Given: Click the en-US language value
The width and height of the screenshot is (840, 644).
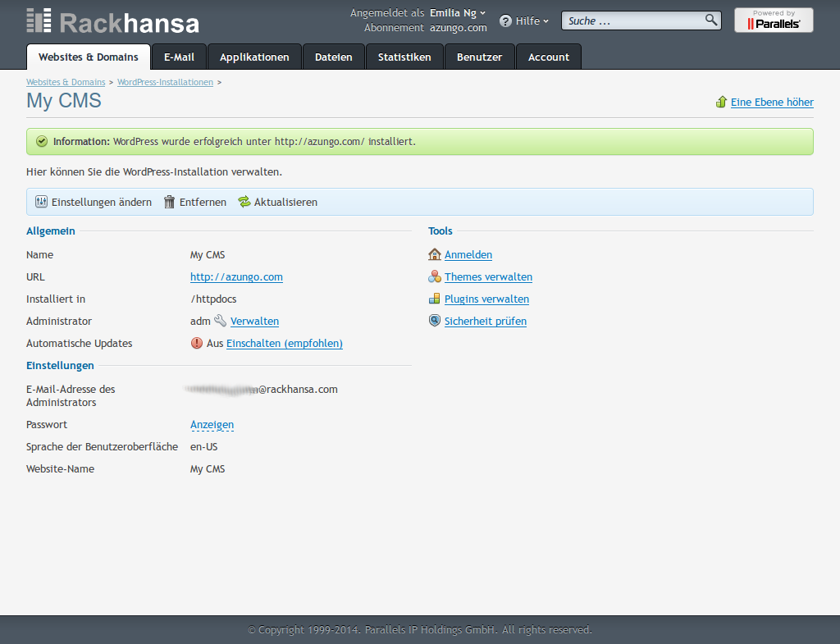Looking at the screenshot, I should tap(204, 447).
